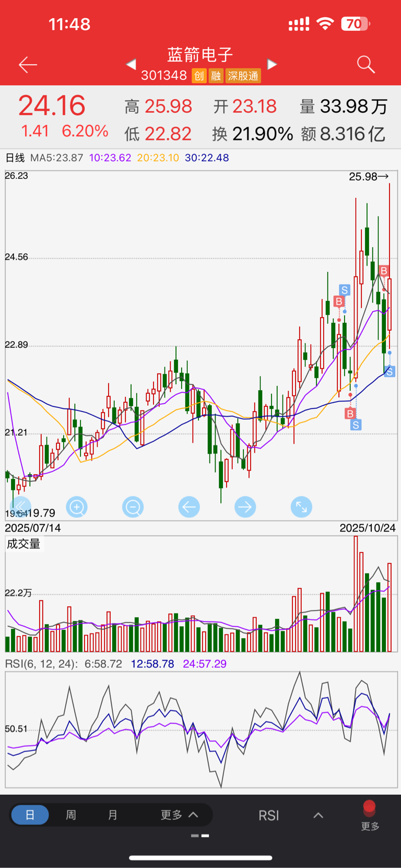Tap the 30:22.48 moving average value
Image resolution: width=401 pixels, height=868 pixels.
click(207, 158)
